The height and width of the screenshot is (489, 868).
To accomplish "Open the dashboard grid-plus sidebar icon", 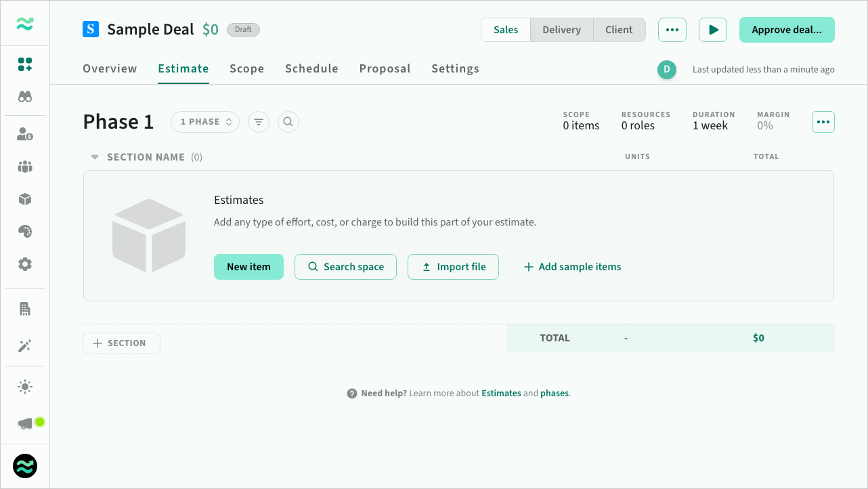I will [25, 64].
